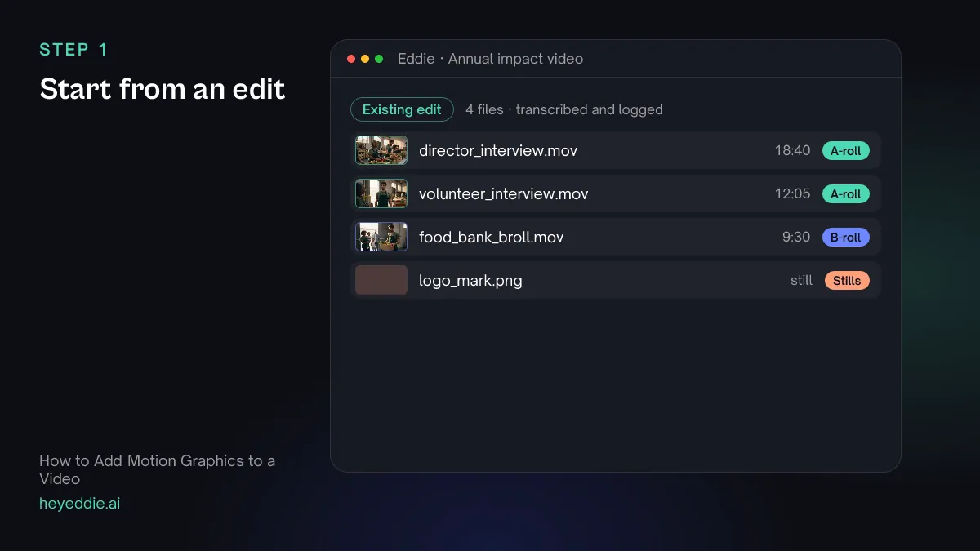This screenshot has height=551, width=980.
Task: Click the red close window dot
Action: tap(351, 59)
